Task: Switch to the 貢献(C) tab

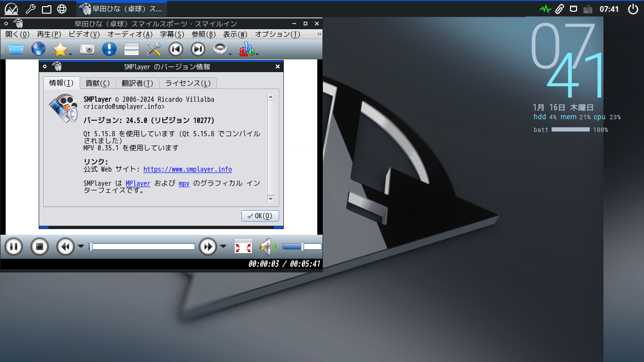Action: [98, 83]
